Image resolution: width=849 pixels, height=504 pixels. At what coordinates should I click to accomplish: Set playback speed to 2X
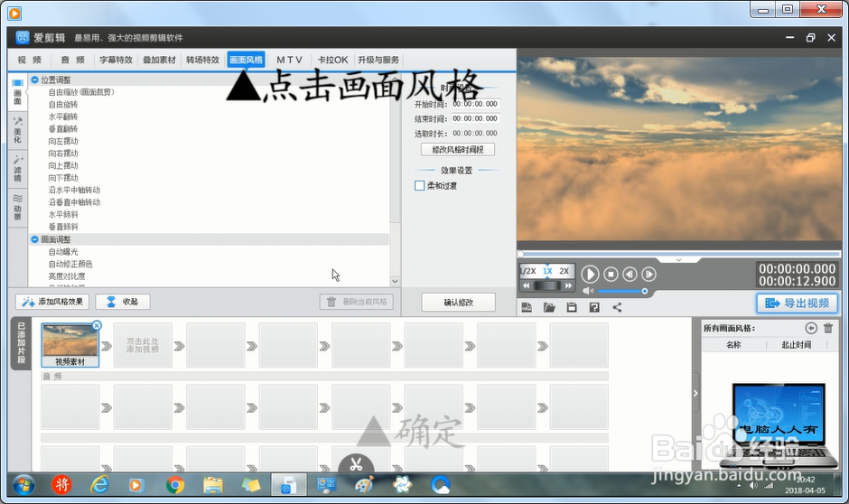coord(564,271)
